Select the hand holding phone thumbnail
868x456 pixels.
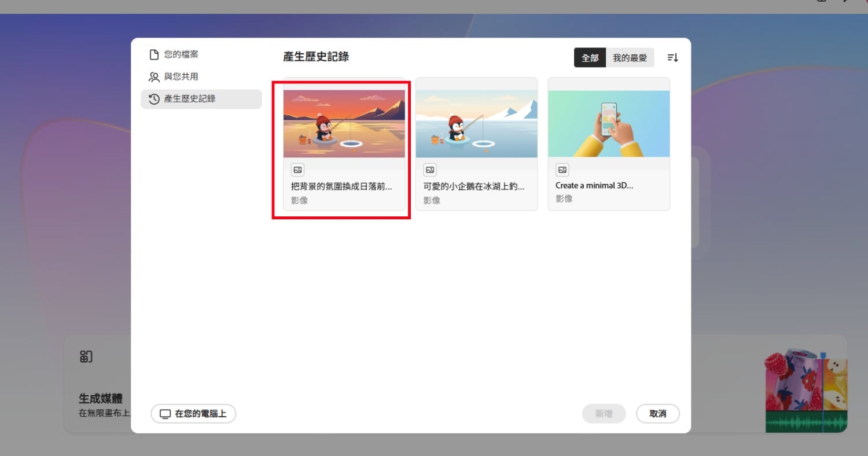[x=609, y=123]
